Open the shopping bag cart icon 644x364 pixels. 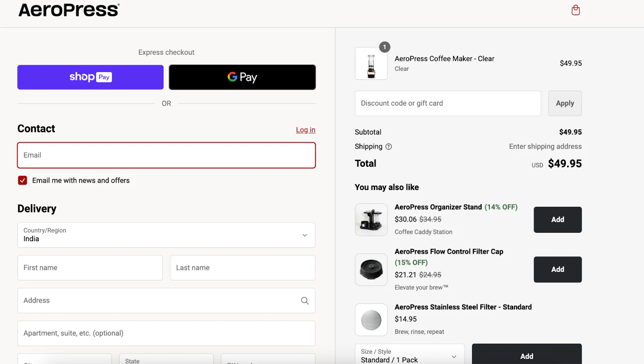[576, 10]
